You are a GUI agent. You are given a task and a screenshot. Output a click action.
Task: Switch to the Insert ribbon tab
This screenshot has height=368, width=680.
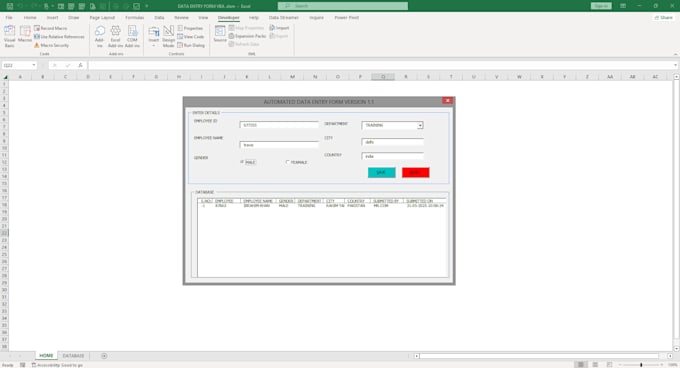coord(52,18)
